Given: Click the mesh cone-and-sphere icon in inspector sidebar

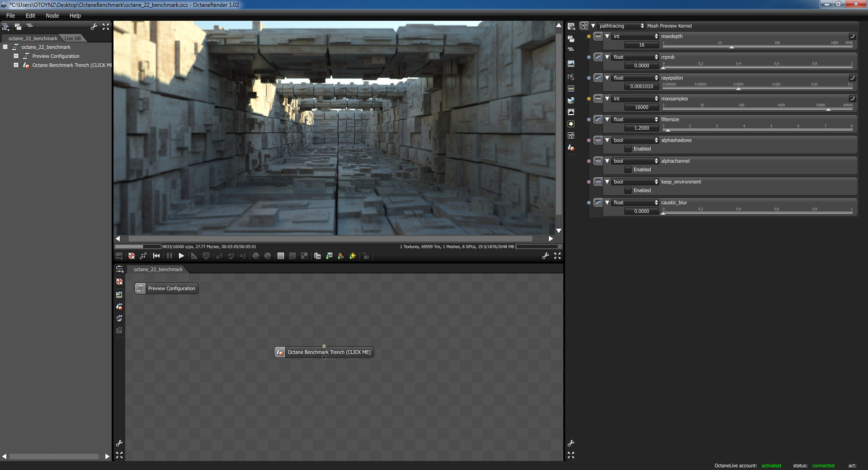Looking at the screenshot, I should [x=571, y=147].
